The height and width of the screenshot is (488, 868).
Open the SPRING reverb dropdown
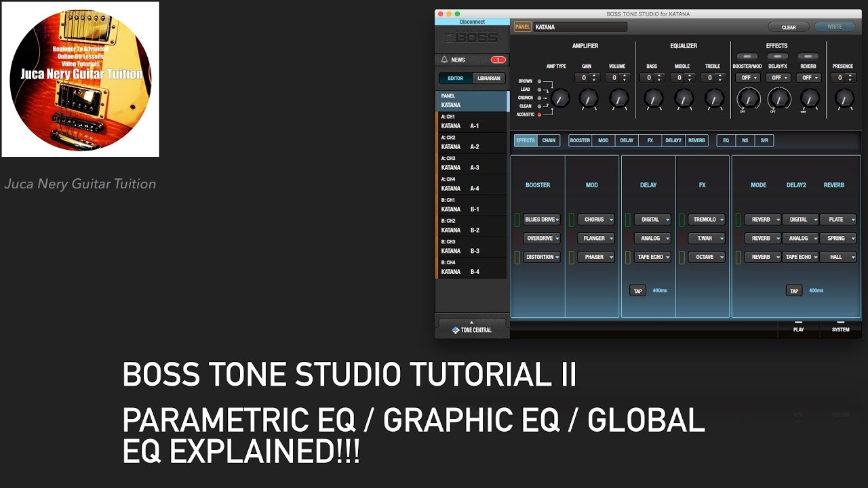click(838, 239)
